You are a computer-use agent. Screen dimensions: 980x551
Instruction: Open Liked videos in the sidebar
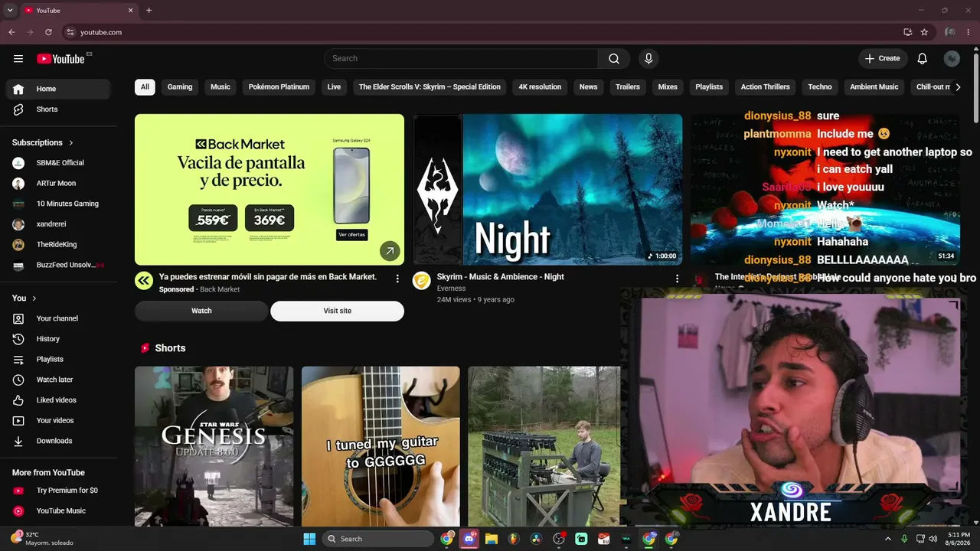coord(58,400)
